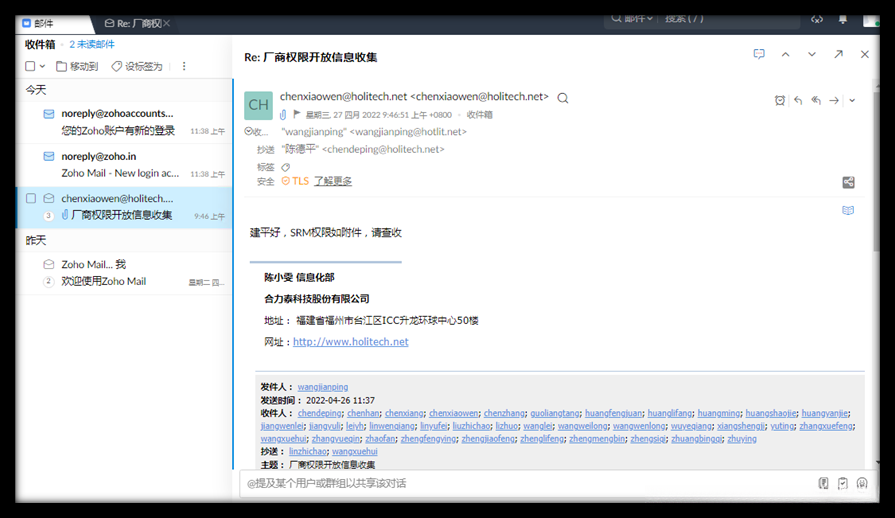Open the select-all dropdown arrow
This screenshot has width=895, height=518.
pyautogui.click(x=42, y=67)
